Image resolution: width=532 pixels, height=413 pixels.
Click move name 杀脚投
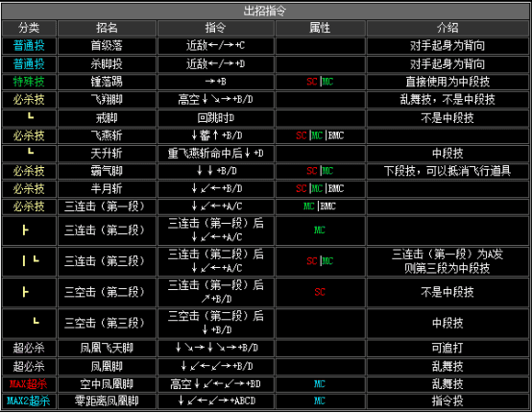click(x=107, y=63)
